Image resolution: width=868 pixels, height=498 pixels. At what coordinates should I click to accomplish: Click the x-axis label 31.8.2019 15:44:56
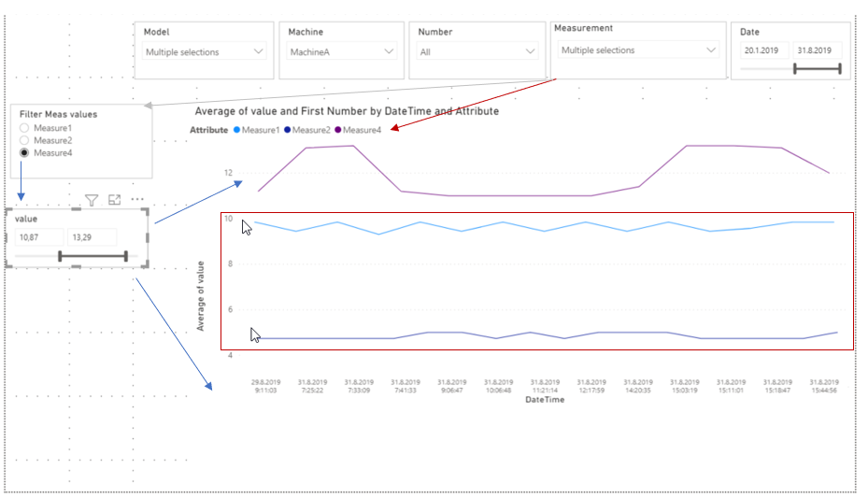click(824, 386)
